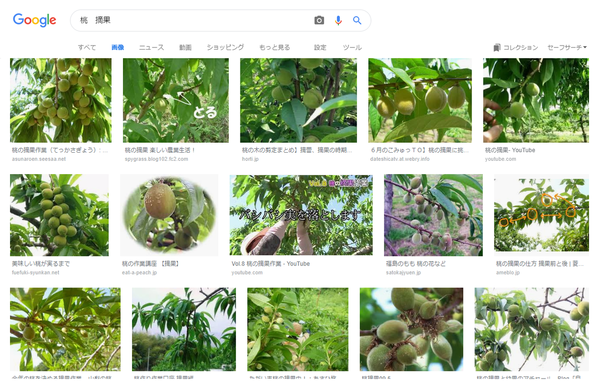Open the oval eat-a-peach.jp thumbnail
Image resolution: width=600 pixels, height=385 pixels.
coord(169,215)
